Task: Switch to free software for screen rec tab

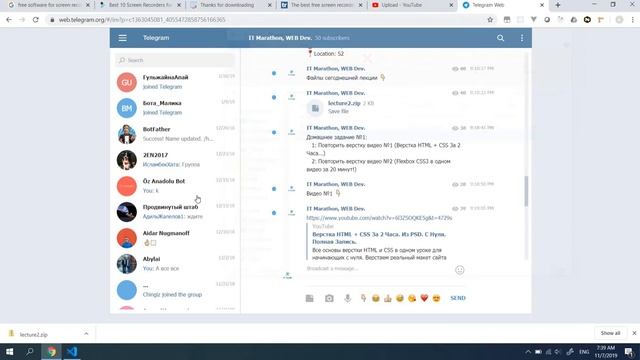Action: tap(49, 5)
